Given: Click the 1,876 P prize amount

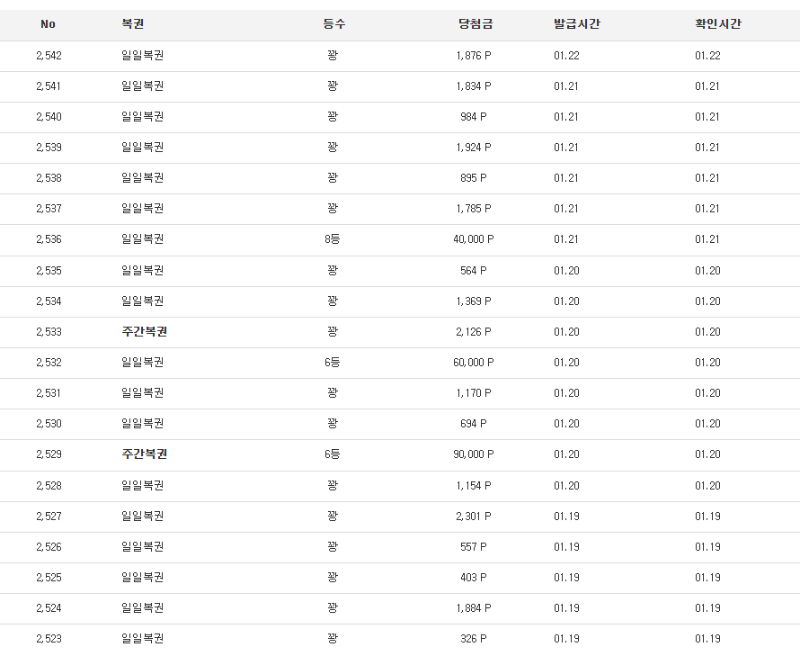Looking at the screenshot, I should (x=473, y=56).
